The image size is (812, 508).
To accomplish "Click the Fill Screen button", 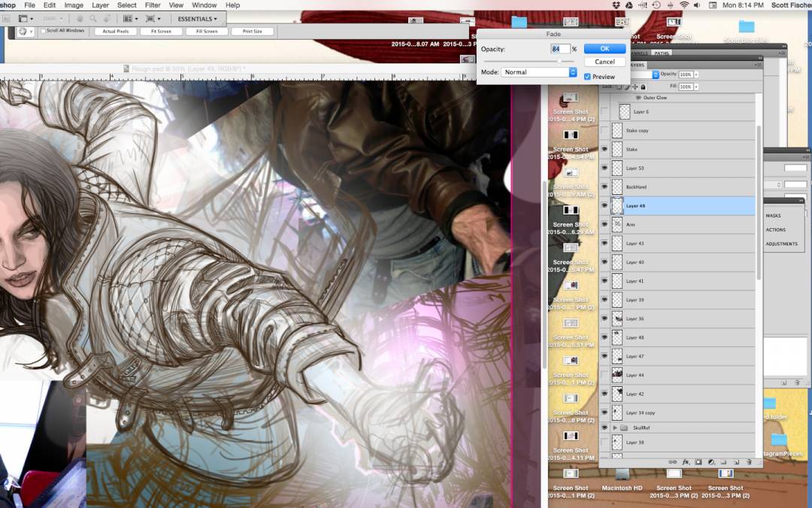I will coord(207,32).
